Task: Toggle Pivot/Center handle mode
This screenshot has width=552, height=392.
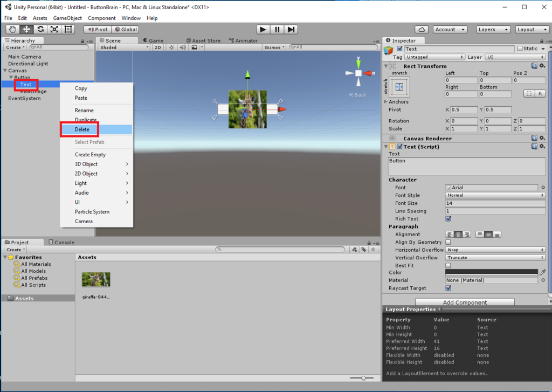Action: click(98, 30)
